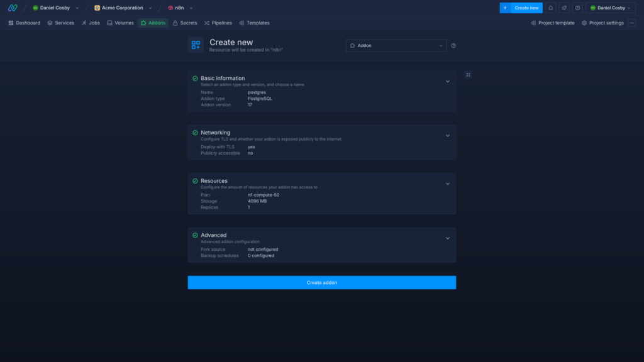Image resolution: width=644 pixels, height=362 pixels.
Task: Click the grid view icon beside the form
Action: pyautogui.click(x=468, y=75)
